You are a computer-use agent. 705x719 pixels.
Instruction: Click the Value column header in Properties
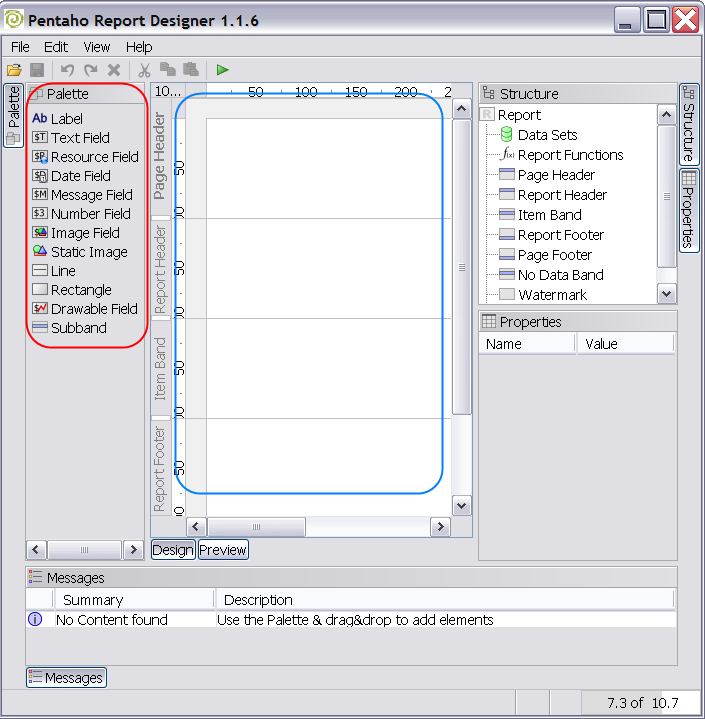coord(602,344)
